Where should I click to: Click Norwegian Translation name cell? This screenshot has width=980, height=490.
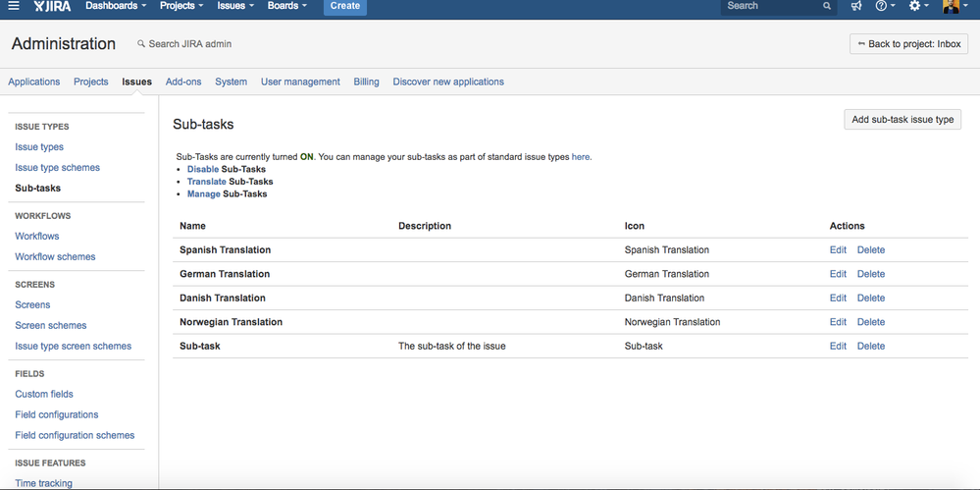[x=232, y=322]
